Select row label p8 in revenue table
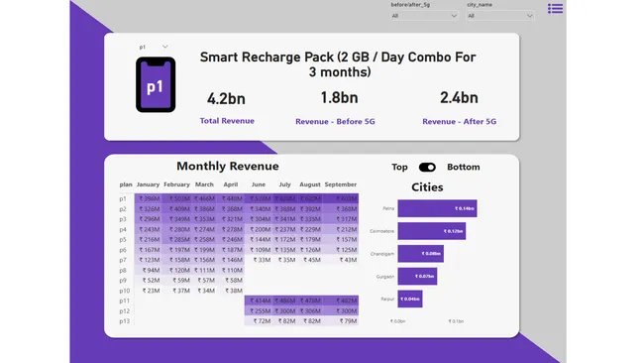The image size is (644, 363). pos(123,271)
